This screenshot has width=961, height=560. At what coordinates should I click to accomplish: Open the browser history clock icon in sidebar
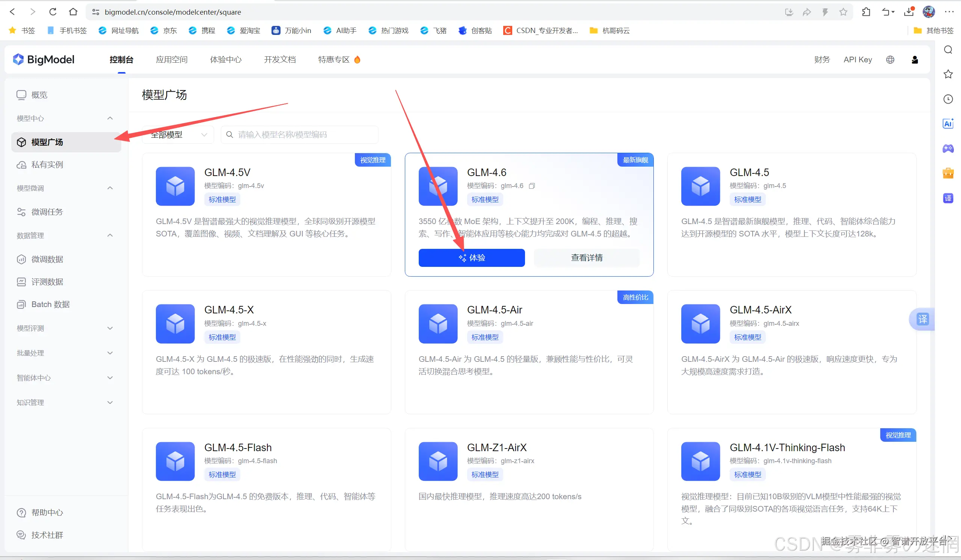[x=948, y=99]
